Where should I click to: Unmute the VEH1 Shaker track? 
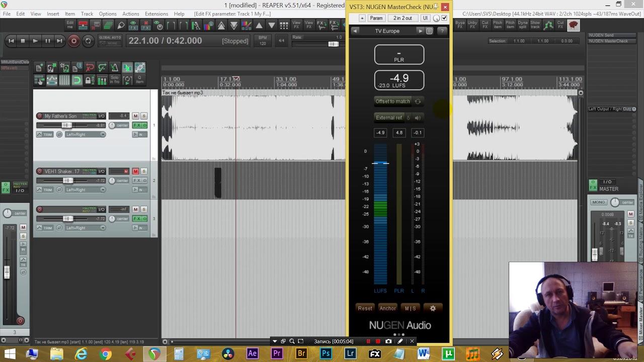point(135,171)
